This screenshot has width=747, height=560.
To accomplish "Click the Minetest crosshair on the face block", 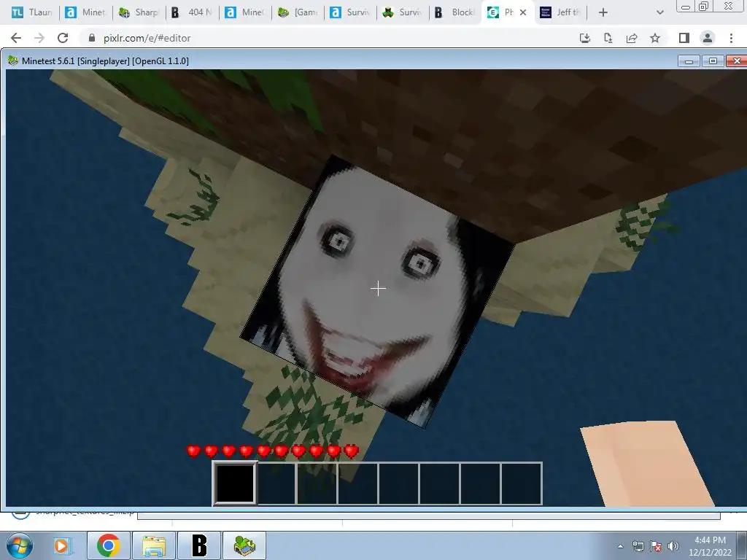I will [x=379, y=289].
